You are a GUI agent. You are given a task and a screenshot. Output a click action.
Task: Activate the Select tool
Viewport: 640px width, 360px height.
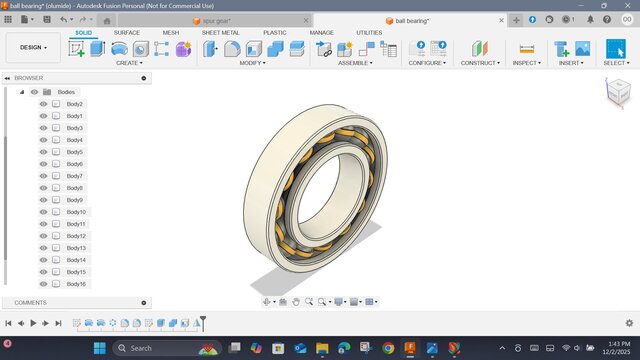point(616,49)
